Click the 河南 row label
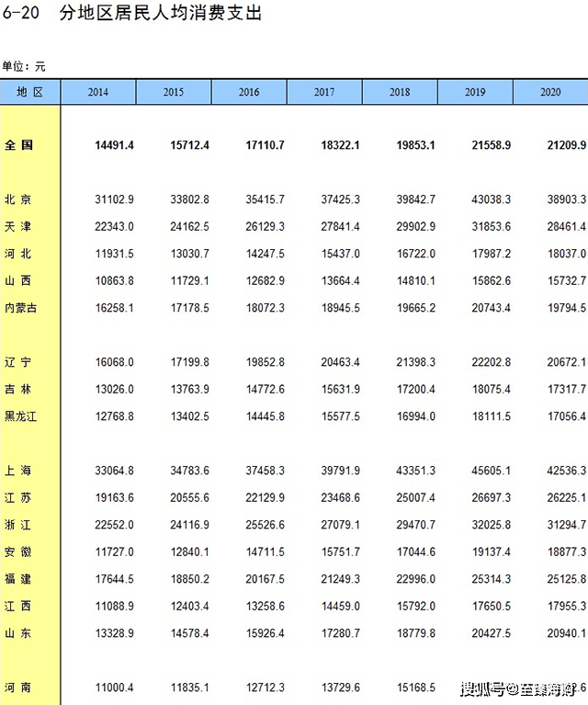The height and width of the screenshot is (705, 588). (x=18, y=688)
